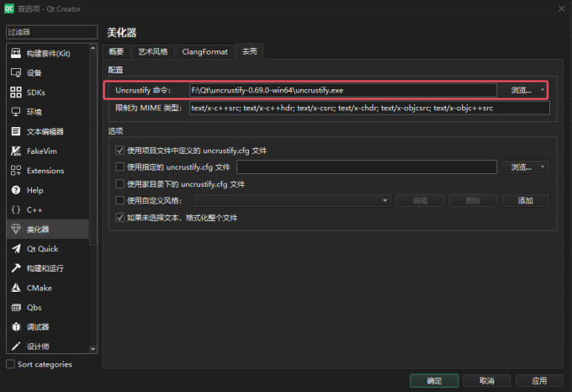Select the C++ braces icon
Screen dimensions: 572x392
coord(16,209)
